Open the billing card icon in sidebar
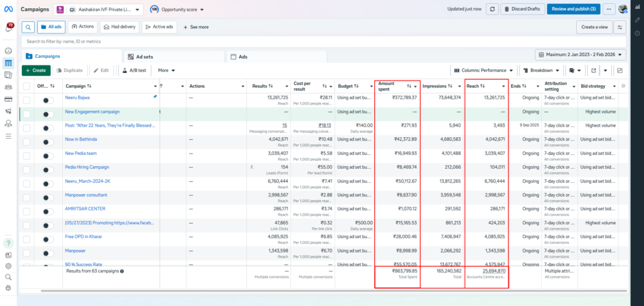The height and width of the screenshot is (306, 644). 8,99
